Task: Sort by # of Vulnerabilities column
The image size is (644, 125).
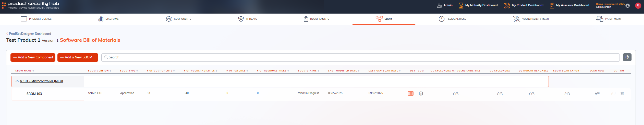Action: pos(200,71)
